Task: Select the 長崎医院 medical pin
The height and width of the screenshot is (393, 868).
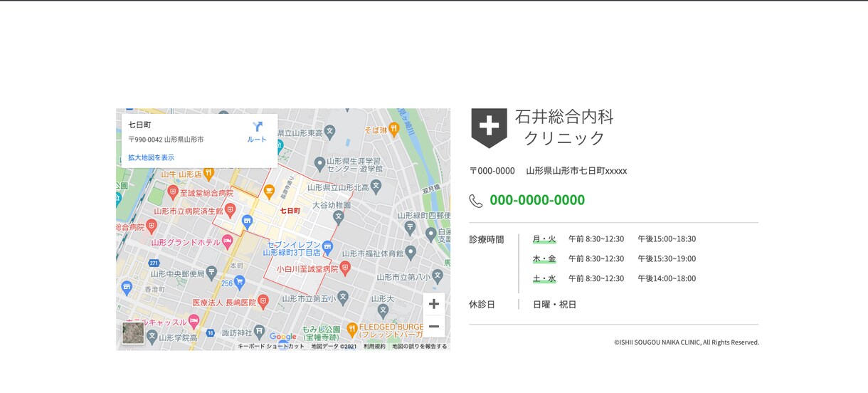Action: click(x=263, y=302)
